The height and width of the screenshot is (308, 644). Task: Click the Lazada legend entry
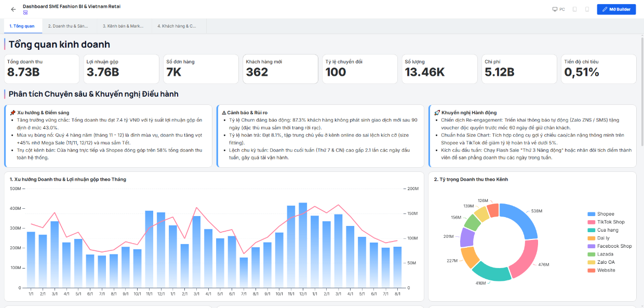tap(600, 254)
